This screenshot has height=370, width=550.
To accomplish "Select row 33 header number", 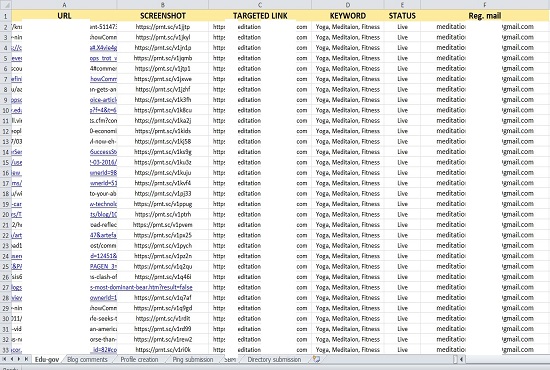I will [x=6, y=350].
